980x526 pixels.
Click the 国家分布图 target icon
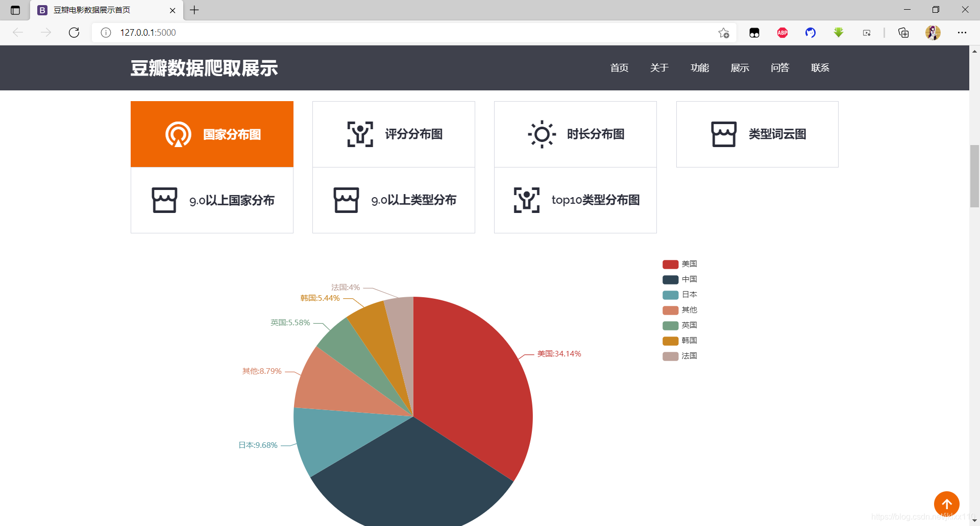[178, 134]
